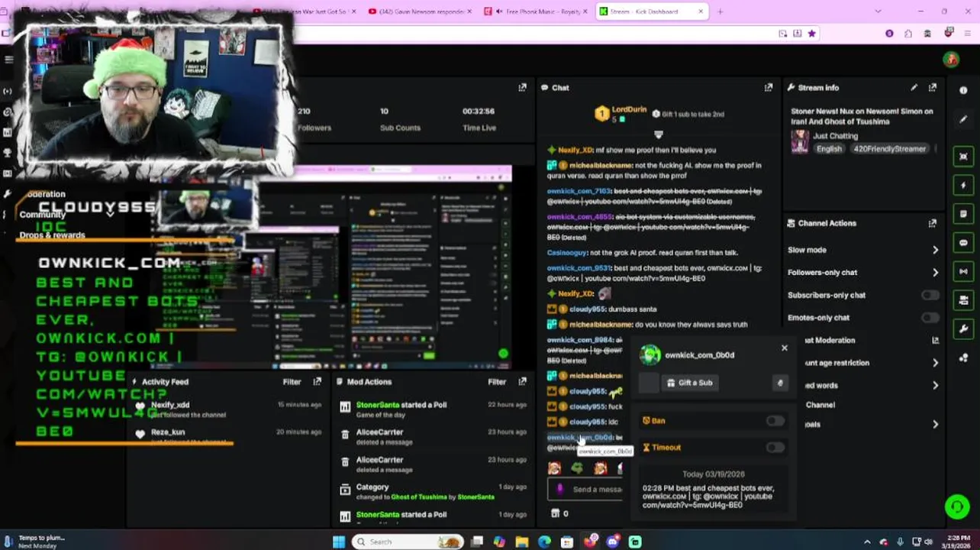Open taskbar clock and date
The height and width of the screenshot is (550, 980).
pyautogui.click(x=958, y=542)
